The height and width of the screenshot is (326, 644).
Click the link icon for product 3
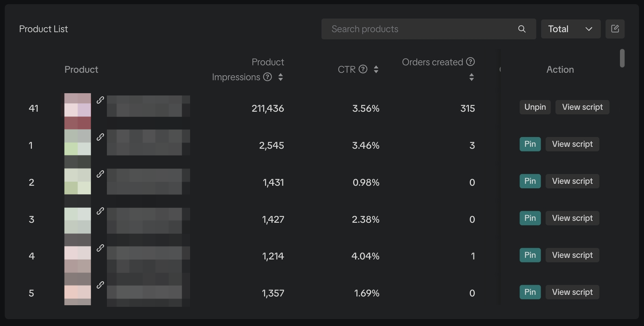[x=100, y=211]
